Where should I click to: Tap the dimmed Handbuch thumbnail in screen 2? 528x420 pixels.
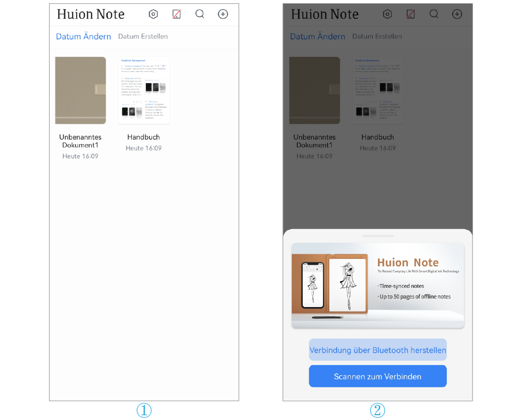click(378, 90)
